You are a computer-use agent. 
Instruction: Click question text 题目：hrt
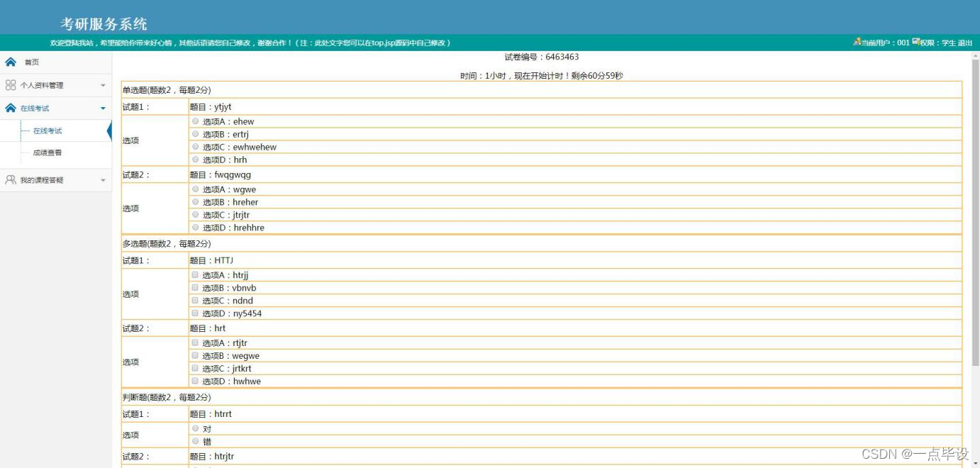[x=208, y=328]
